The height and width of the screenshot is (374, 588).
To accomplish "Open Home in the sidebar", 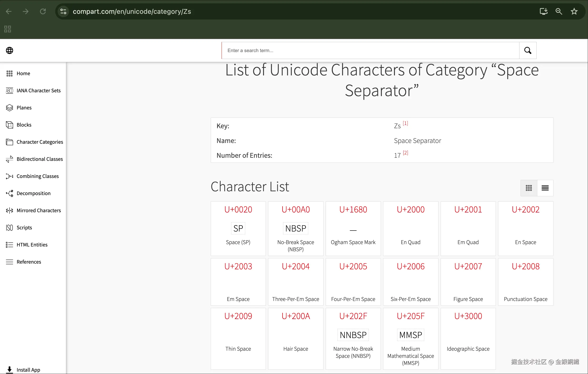I will [x=23, y=74].
